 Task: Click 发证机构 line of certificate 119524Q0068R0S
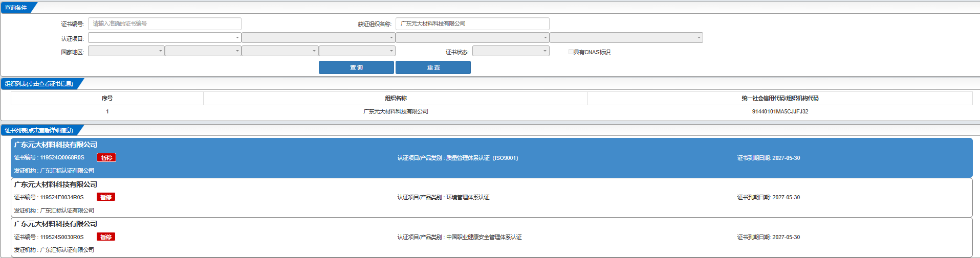click(54, 171)
